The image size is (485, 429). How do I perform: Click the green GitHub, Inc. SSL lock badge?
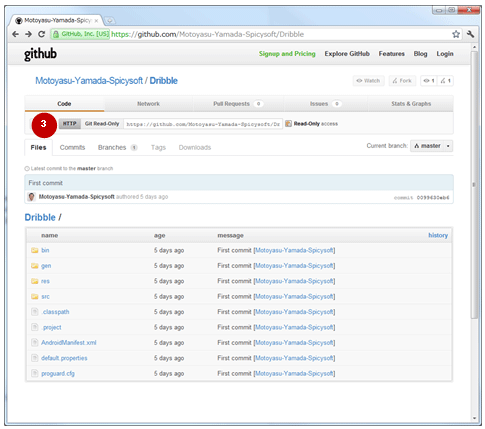(x=80, y=34)
